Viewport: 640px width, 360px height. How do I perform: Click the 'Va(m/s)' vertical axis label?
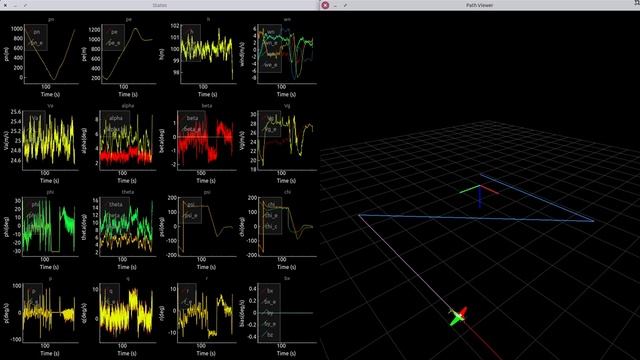click(x=6, y=141)
